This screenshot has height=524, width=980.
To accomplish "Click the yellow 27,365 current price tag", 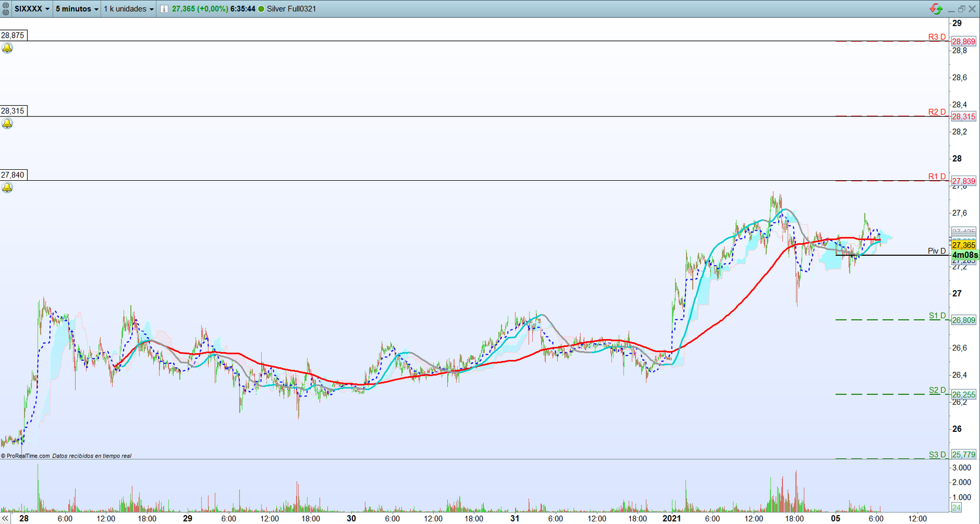I will click(x=964, y=245).
